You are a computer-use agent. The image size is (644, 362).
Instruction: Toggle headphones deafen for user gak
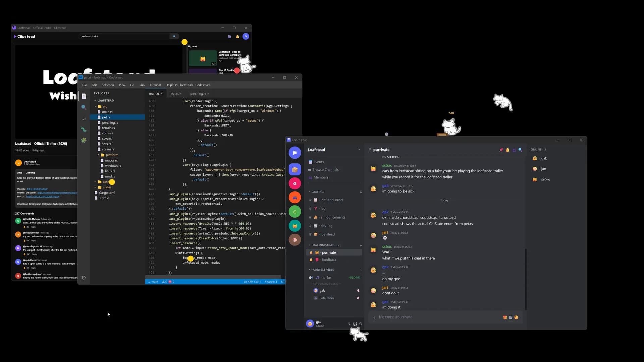(355, 324)
